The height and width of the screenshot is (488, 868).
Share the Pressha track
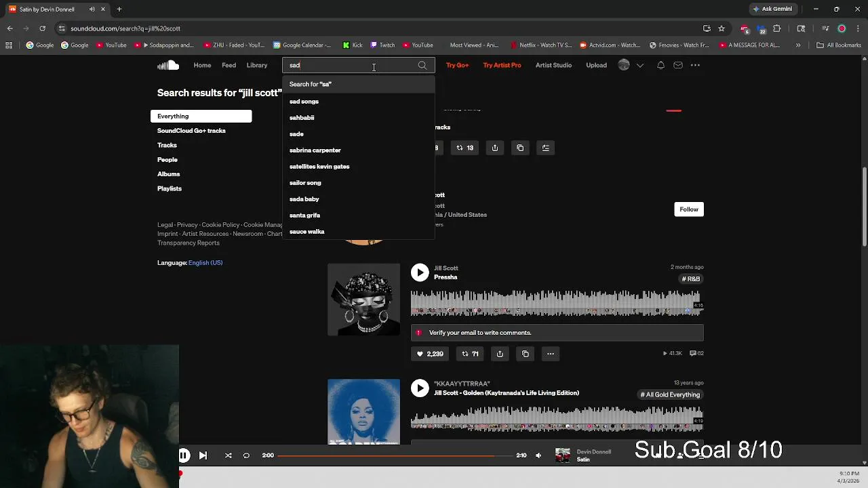pyautogui.click(x=500, y=354)
